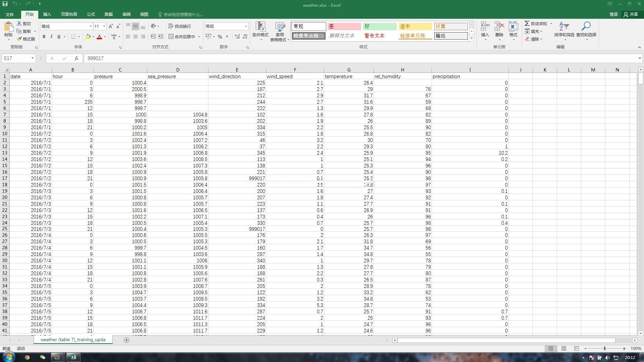
Task: Switch to the Insert (插入) tab
Action: click(47, 14)
